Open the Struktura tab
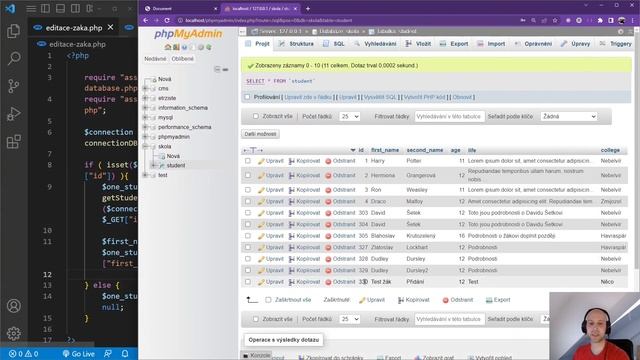 tap(297, 44)
